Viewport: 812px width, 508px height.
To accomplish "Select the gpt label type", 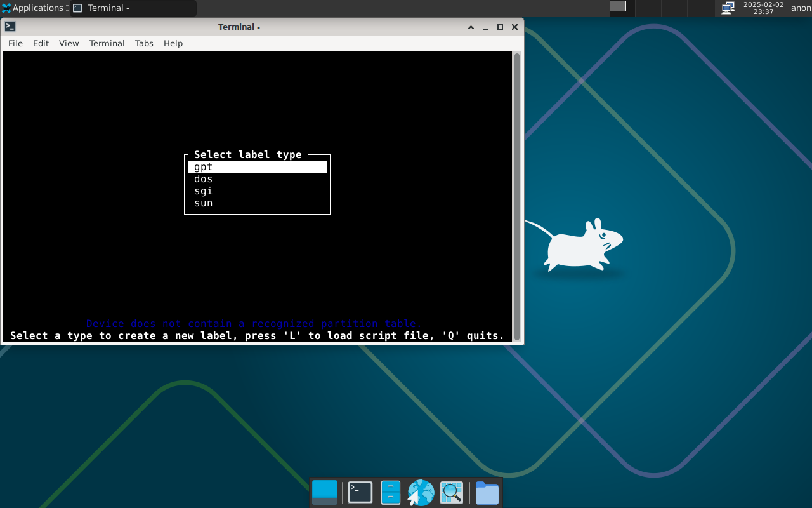I will [x=257, y=167].
